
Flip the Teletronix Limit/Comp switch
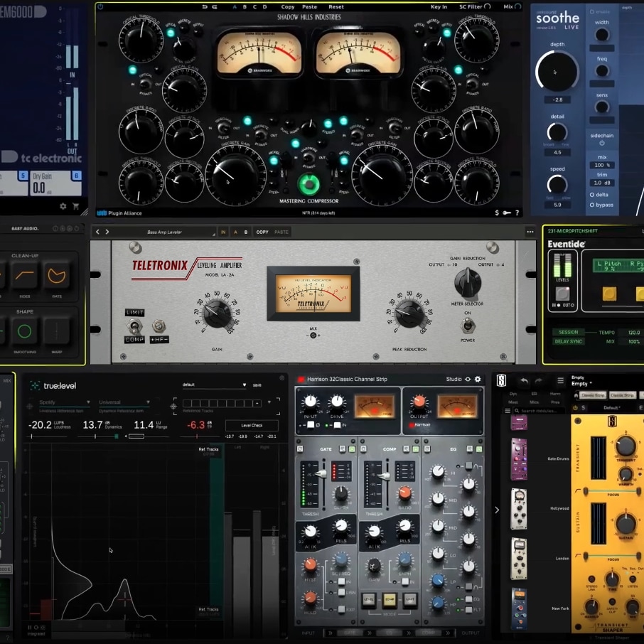134,326
